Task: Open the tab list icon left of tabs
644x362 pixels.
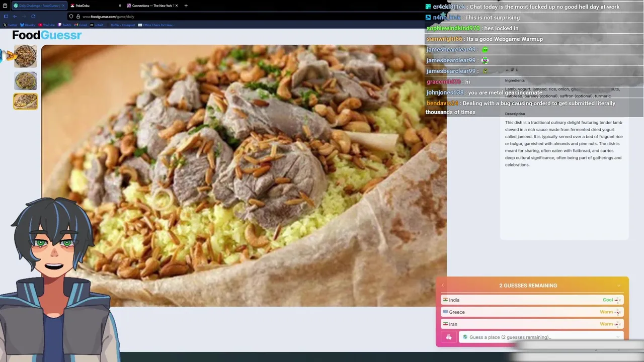Action: [x=5, y=6]
